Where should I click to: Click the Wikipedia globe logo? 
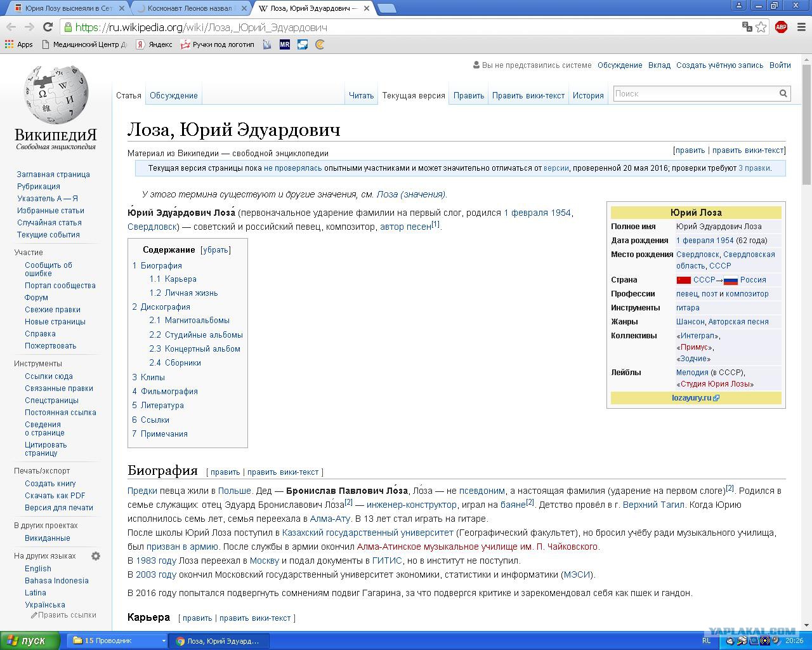(x=56, y=95)
